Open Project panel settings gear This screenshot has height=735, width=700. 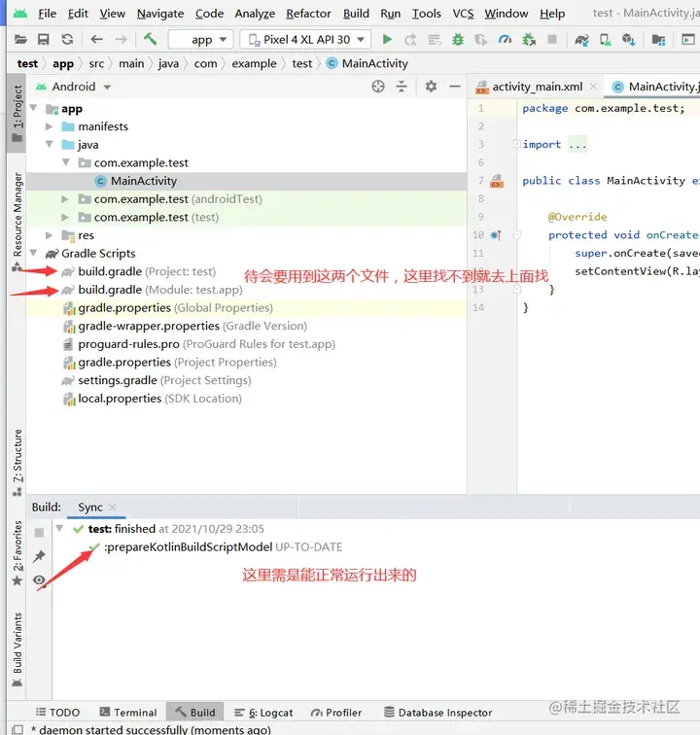431,87
